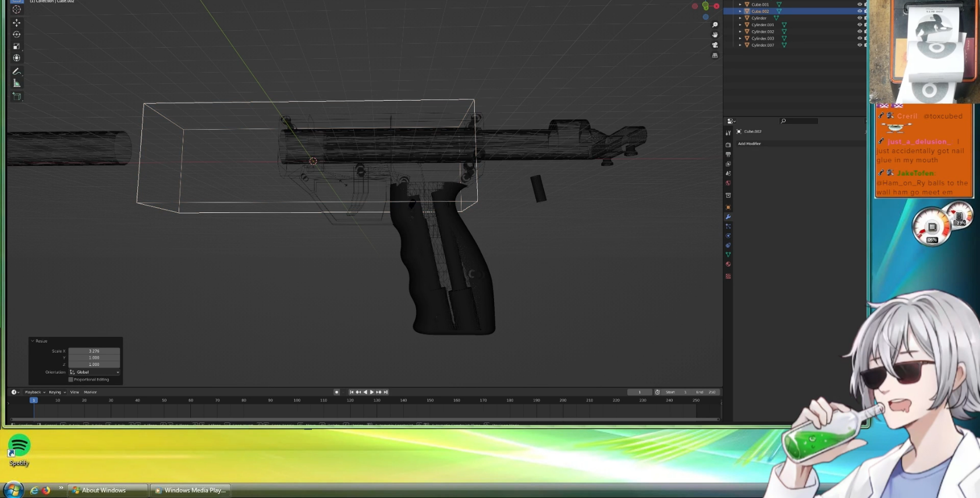Open the Tool properties tab
Image resolution: width=980 pixels, height=498 pixels.
point(728,133)
